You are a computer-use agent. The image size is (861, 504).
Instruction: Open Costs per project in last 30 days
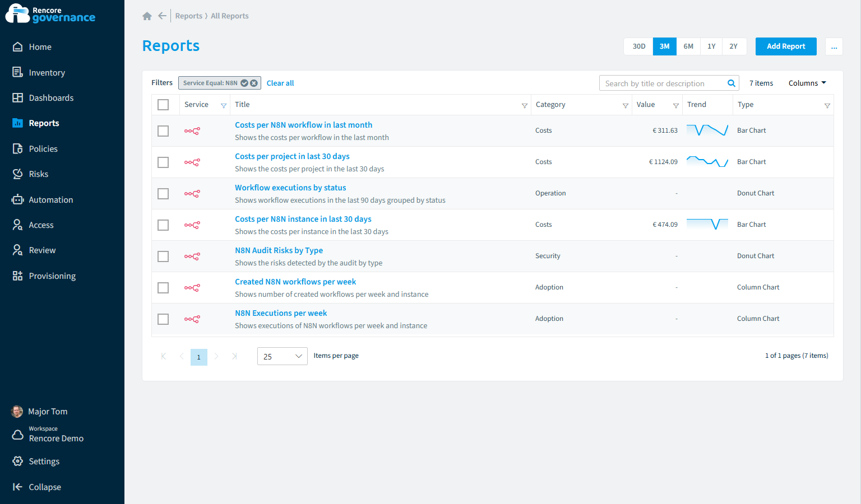click(292, 156)
